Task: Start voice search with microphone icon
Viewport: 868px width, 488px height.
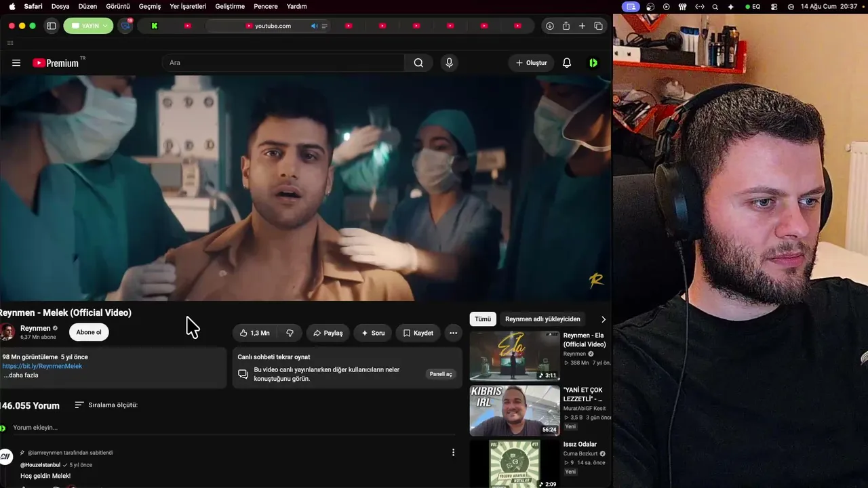Action: 449,63
